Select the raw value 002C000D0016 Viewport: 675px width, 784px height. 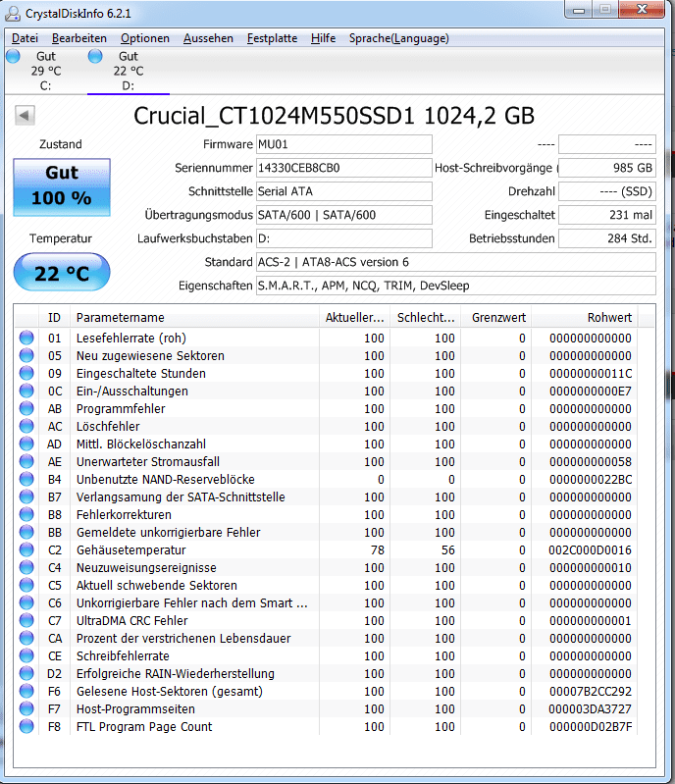click(x=590, y=550)
